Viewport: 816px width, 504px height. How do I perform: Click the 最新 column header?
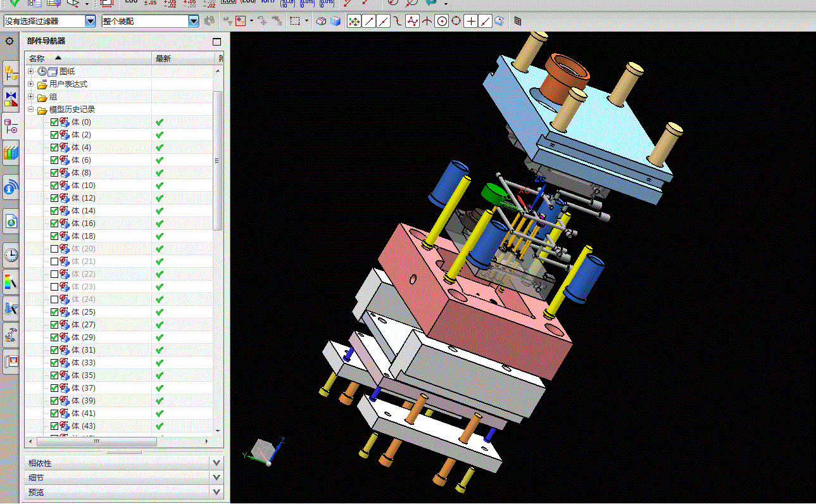pos(163,58)
